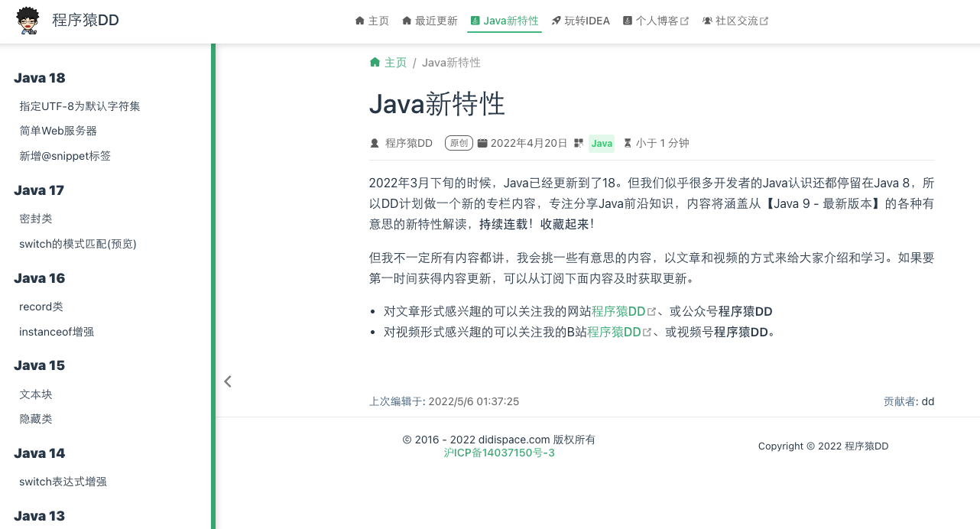Click the book icon beside Java新特性
Image resolution: width=980 pixels, height=529 pixels.
475,21
